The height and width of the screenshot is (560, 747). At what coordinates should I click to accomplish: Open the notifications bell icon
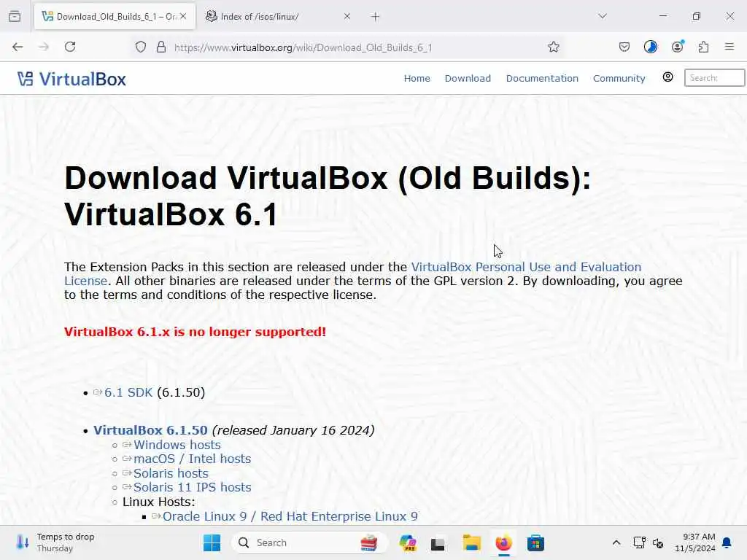point(727,542)
